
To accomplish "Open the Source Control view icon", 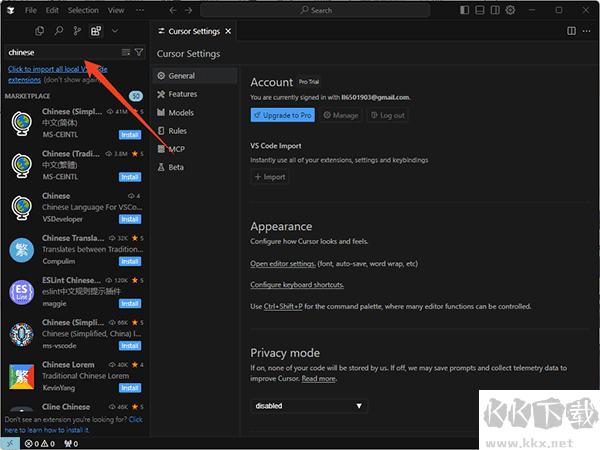I will [77, 31].
